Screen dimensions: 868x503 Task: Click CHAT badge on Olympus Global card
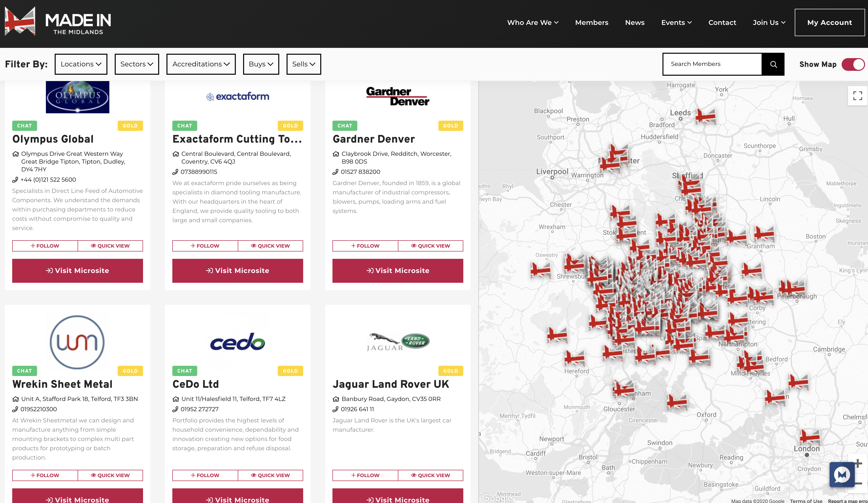pos(24,126)
